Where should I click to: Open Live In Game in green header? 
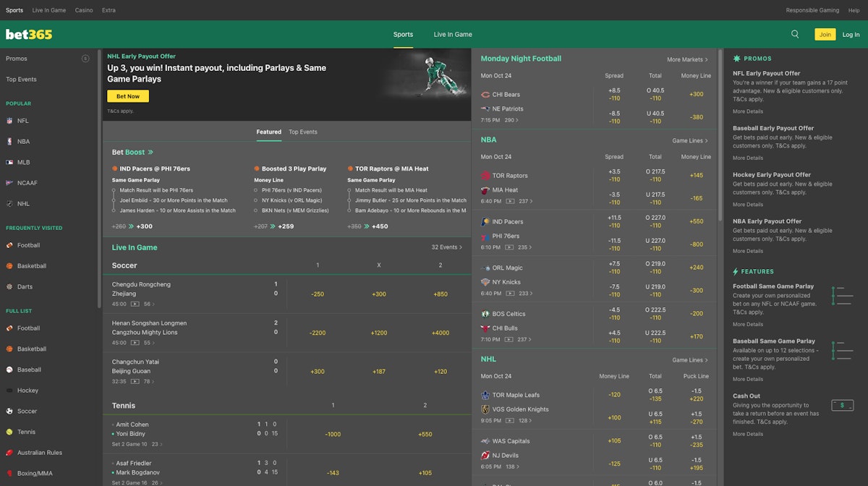tap(453, 35)
